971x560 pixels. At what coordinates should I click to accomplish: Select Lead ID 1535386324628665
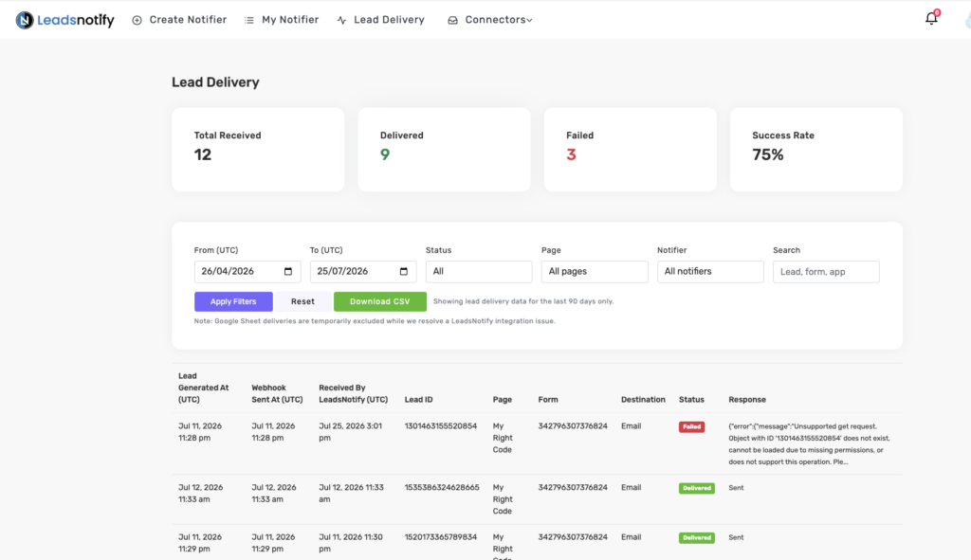point(442,488)
